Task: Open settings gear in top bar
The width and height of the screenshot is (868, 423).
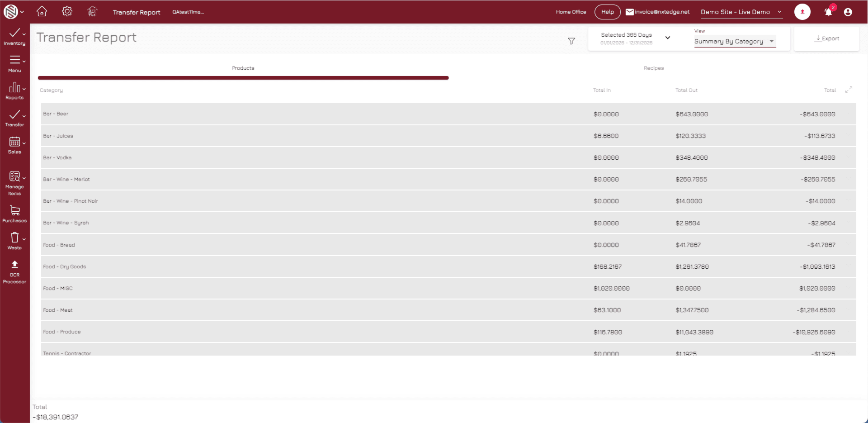Action: (67, 12)
